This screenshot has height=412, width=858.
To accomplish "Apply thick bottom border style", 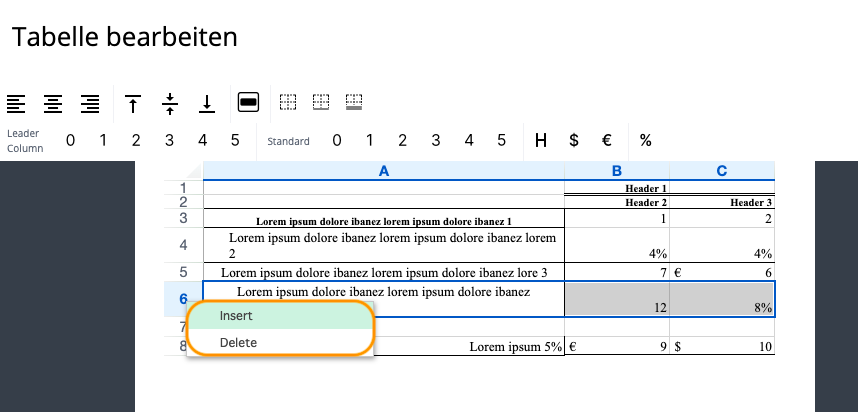I will pos(354,102).
